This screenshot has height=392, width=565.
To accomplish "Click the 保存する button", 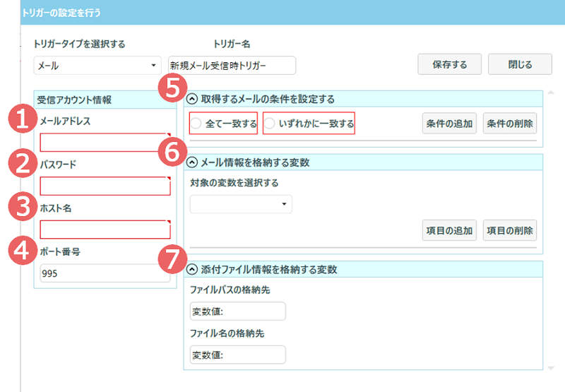I will point(449,64).
